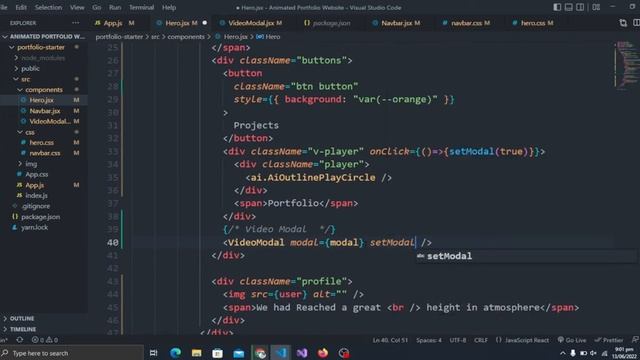Click the sync changes status icon

19,340
